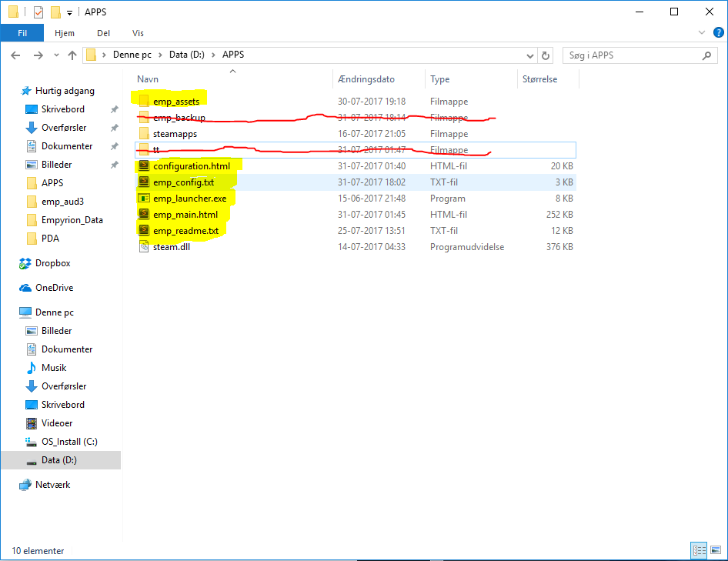Open the blue Help icon
This screenshot has height=561, width=728.
718,32
